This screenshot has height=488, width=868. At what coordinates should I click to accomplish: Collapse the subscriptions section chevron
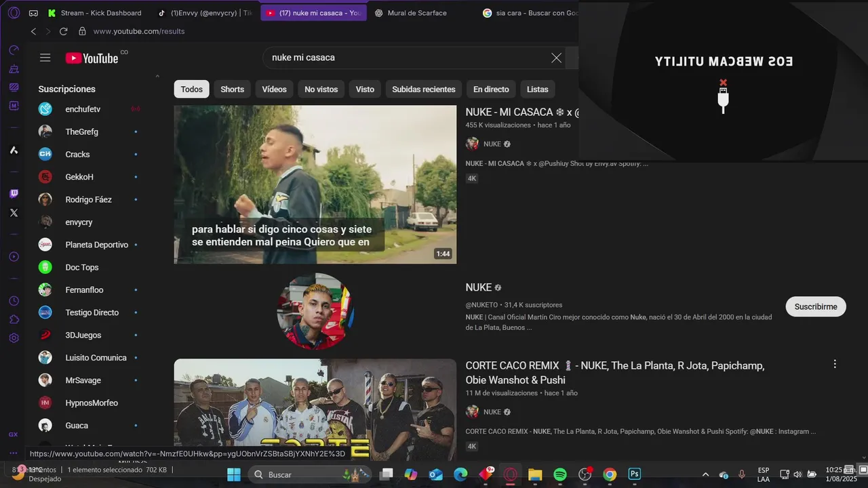pyautogui.click(x=157, y=76)
